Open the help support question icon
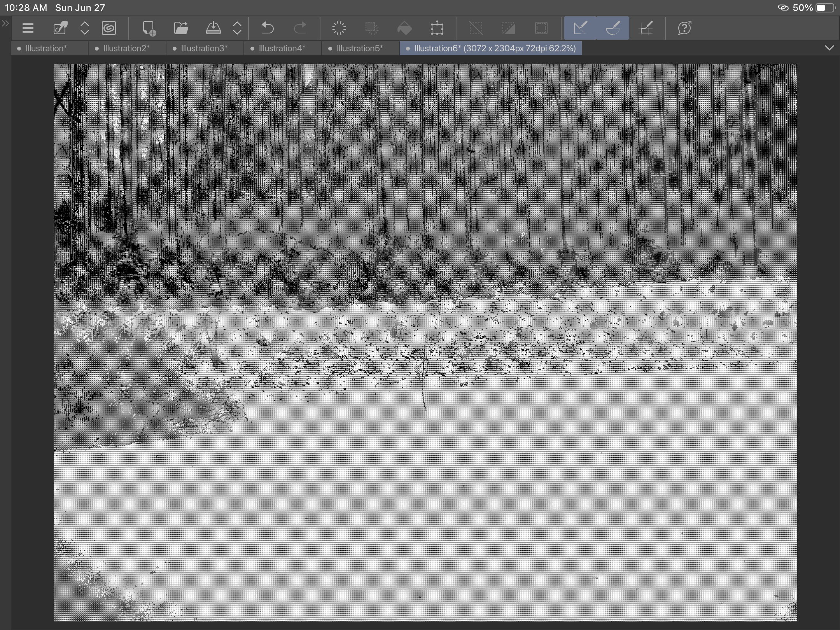The width and height of the screenshot is (840, 630). [684, 28]
